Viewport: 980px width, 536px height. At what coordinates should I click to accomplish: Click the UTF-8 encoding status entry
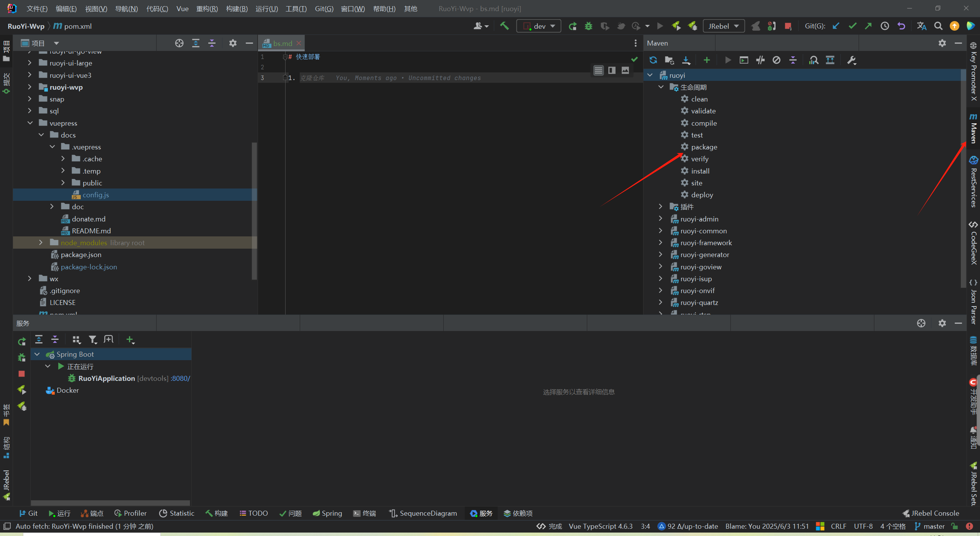(863, 526)
